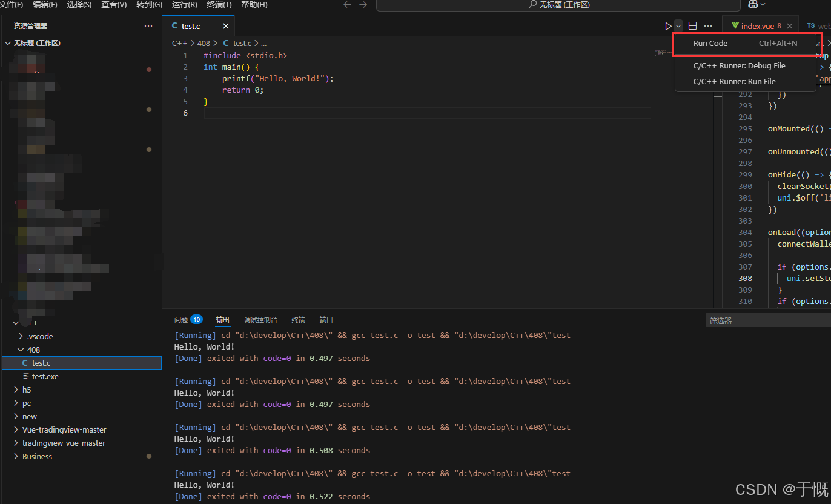831x504 pixels.
Task: Click the split editor icon
Action: [x=693, y=26]
